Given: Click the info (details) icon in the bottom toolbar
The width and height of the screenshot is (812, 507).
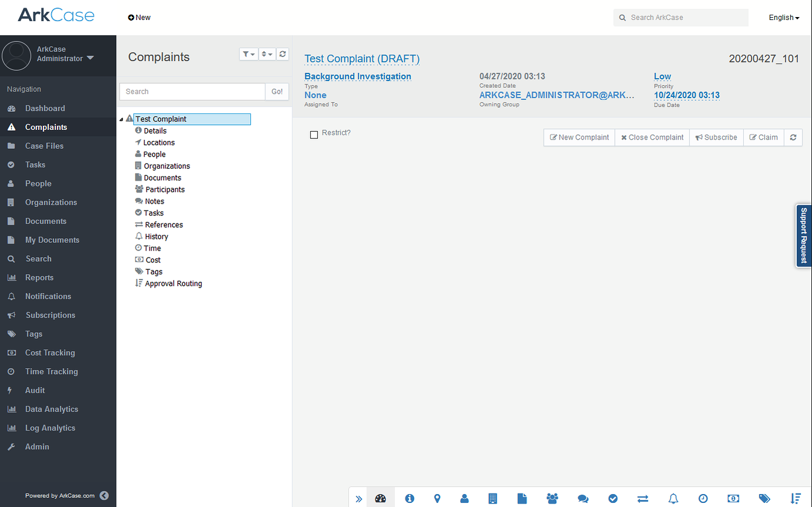Looking at the screenshot, I should 410,498.
